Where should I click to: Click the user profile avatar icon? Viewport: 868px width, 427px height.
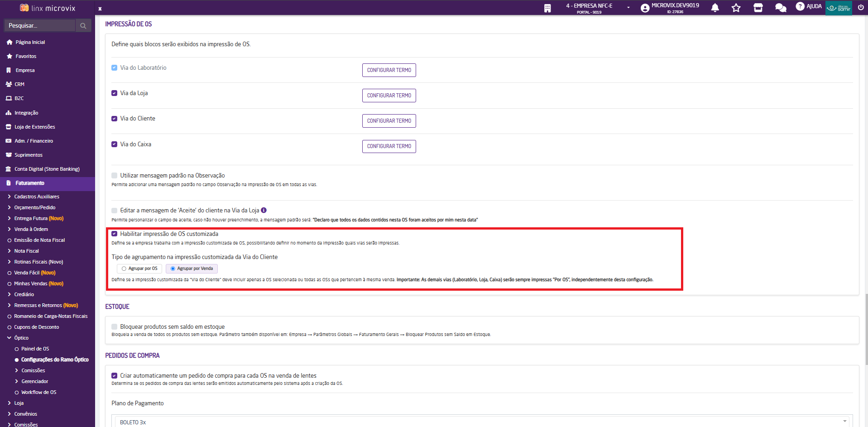click(x=645, y=8)
